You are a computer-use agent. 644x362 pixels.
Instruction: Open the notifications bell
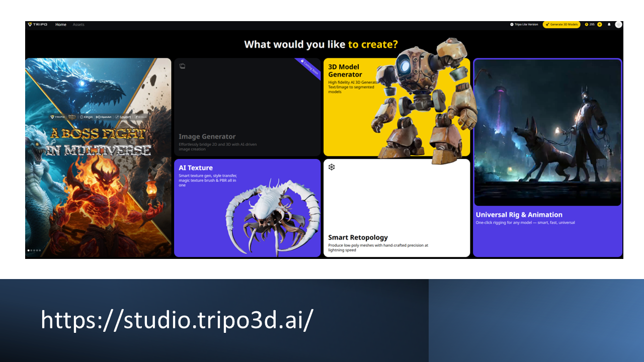tap(609, 25)
